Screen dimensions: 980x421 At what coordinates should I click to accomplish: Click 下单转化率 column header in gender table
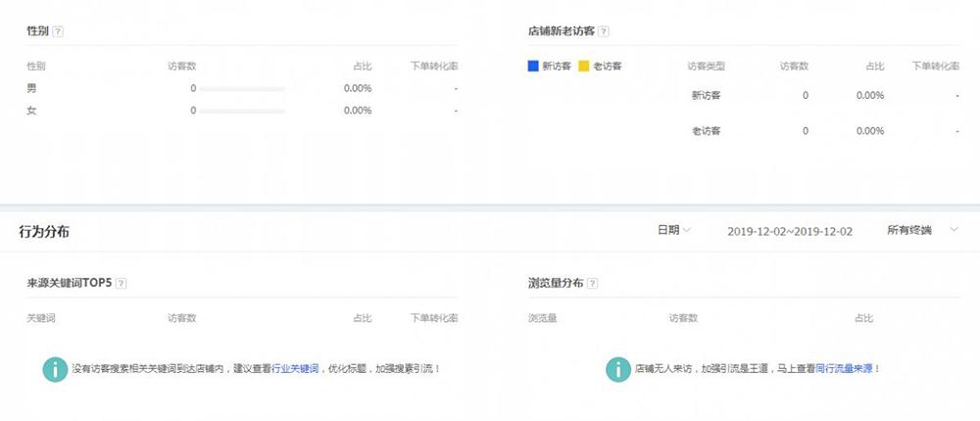[433, 67]
